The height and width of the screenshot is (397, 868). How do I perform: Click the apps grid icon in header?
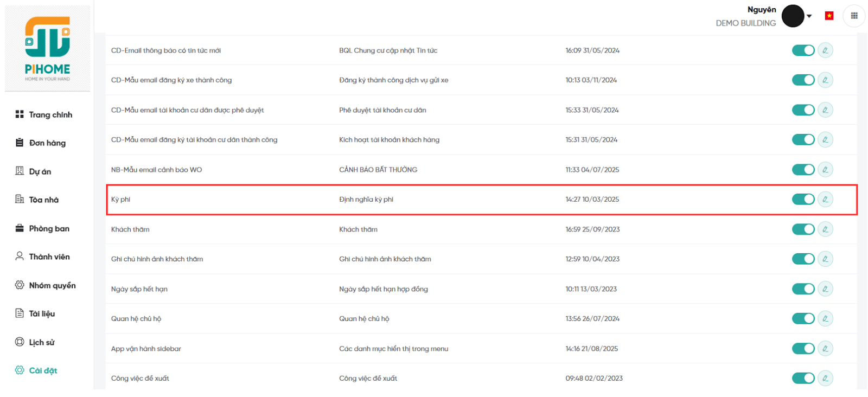[854, 16]
